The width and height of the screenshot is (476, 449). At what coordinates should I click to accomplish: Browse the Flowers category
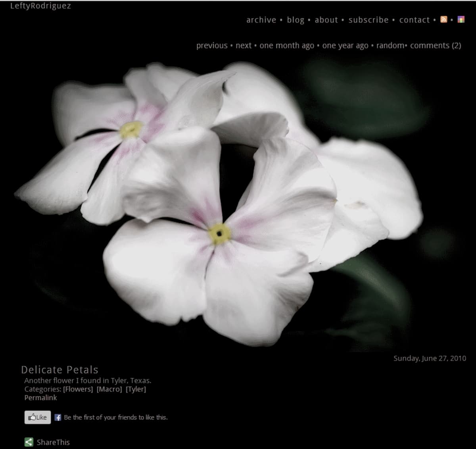(x=78, y=389)
